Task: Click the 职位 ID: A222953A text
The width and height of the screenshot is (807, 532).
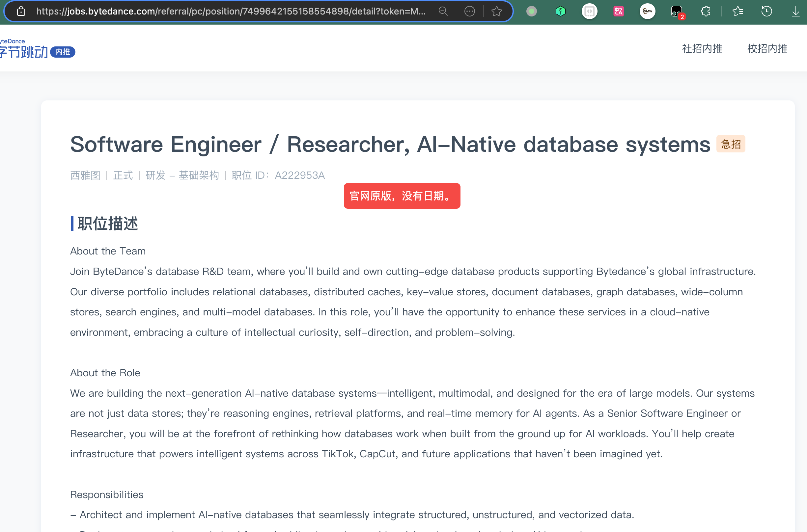Action: 278,175
